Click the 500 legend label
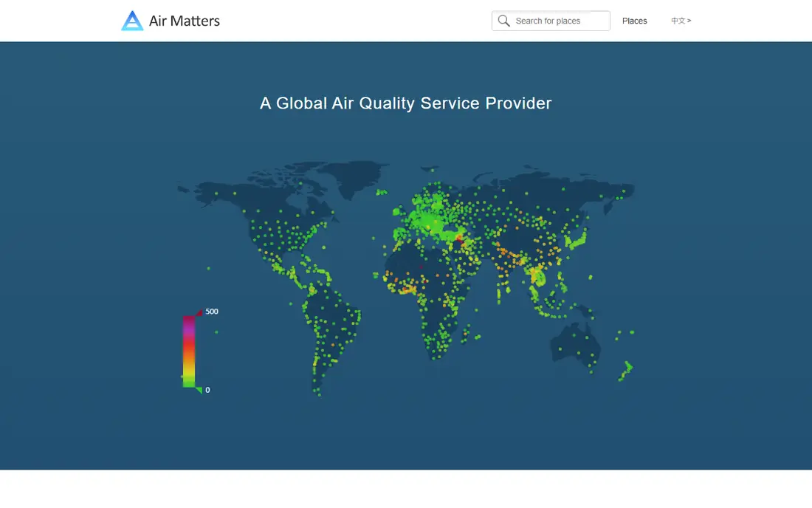 [212, 311]
